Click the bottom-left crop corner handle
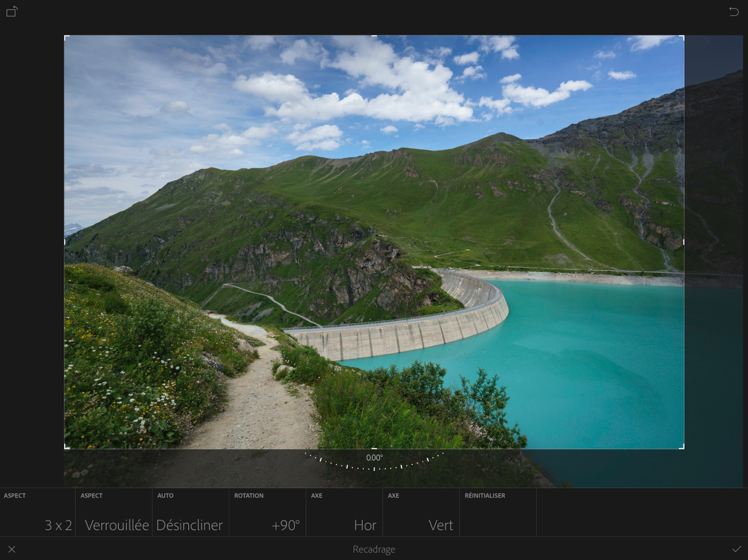748x560 pixels. (67, 447)
